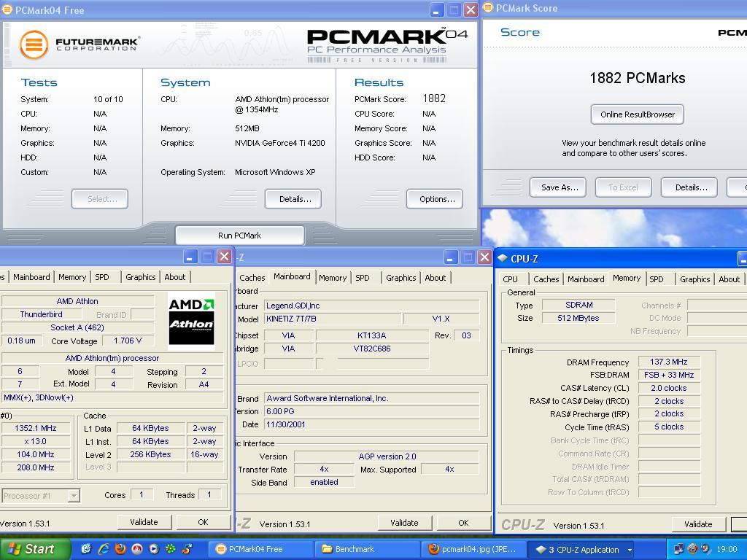Click the middle system tray icon
Image resolution: width=747 pixels, height=560 pixels.
[x=692, y=549]
